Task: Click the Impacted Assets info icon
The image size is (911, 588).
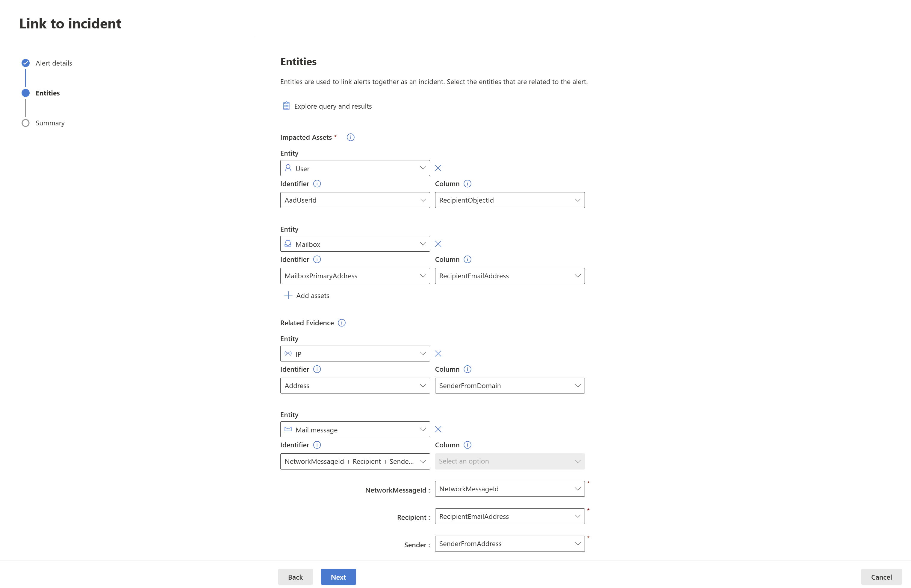Action: (350, 137)
